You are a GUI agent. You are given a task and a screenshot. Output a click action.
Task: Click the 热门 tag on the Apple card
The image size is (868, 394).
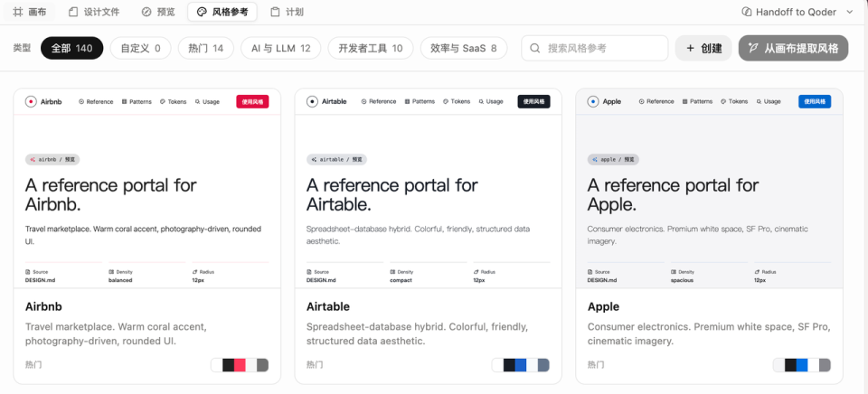tap(596, 365)
